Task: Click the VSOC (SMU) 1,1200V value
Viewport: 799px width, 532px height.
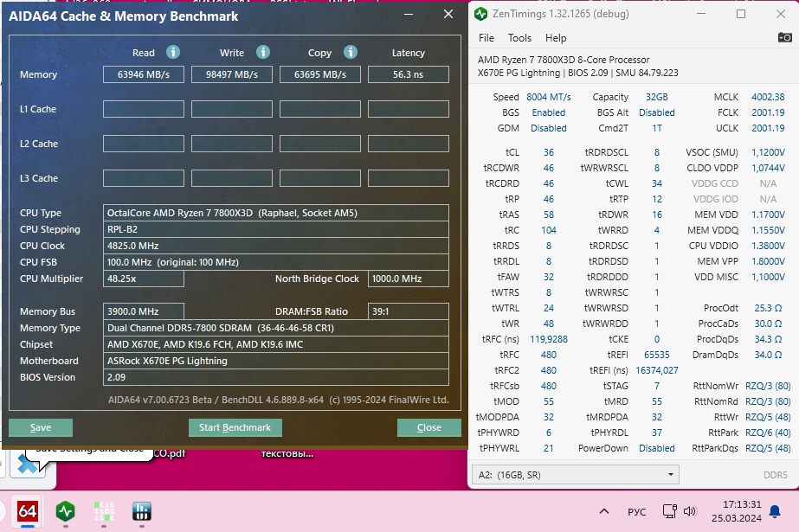Action: 768,152
